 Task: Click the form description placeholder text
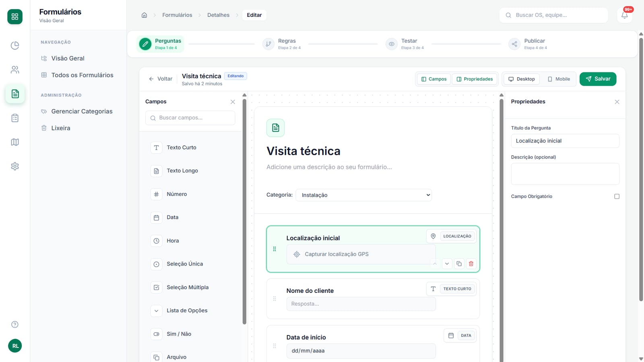click(329, 167)
